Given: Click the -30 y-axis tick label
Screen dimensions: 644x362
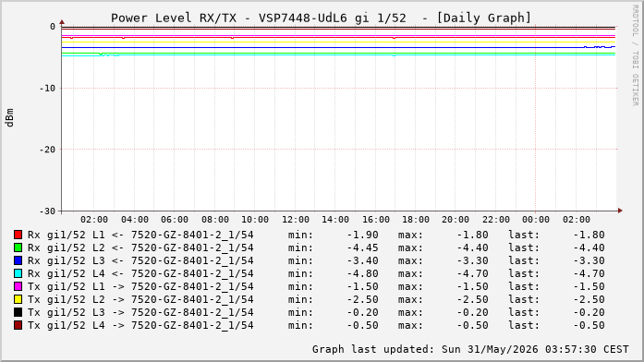Looking at the screenshot, I should point(47,211).
